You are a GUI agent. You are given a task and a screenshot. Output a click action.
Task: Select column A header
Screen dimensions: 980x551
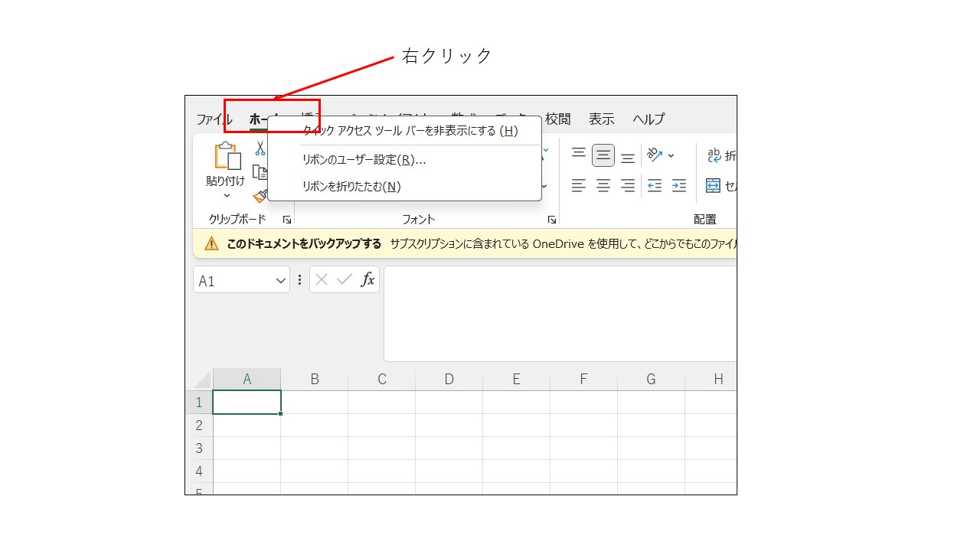247,380
